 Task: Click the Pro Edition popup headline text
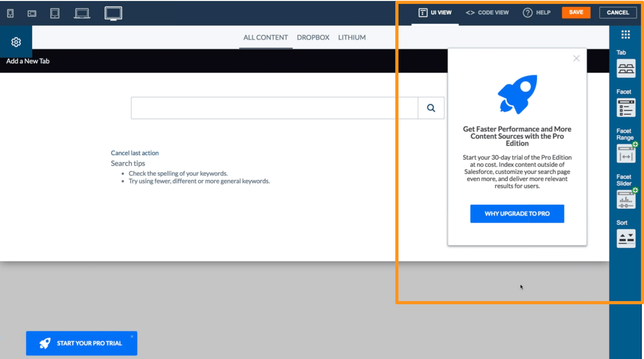click(517, 136)
